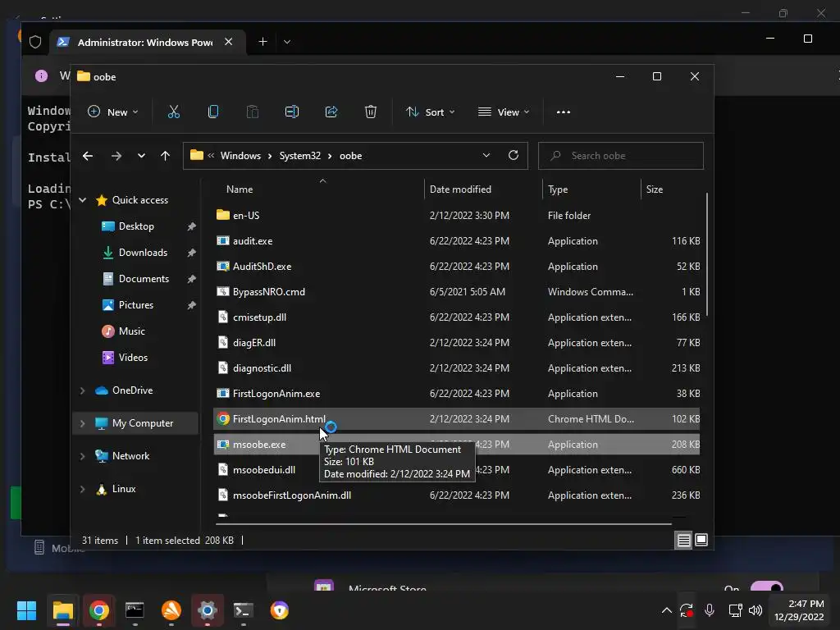The width and height of the screenshot is (840, 630).
Task: Open Pictures in Quick access
Action: pos(136,305)
